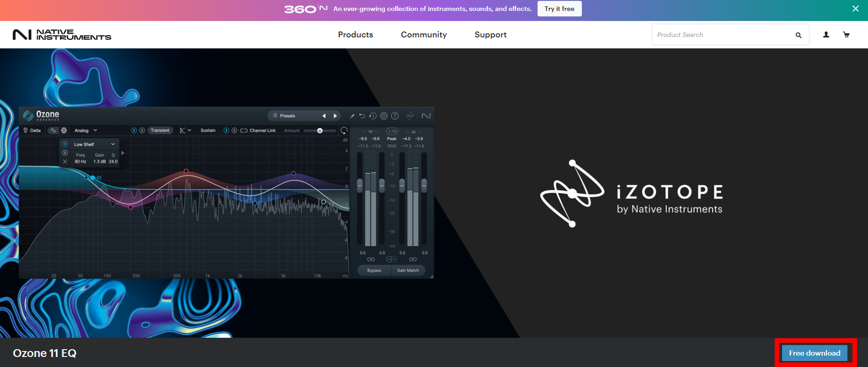Click the Channel Link Amount slider handle
Image resolution: width=868 pixels, height=367 pixels.
click(x=320, y=131)
